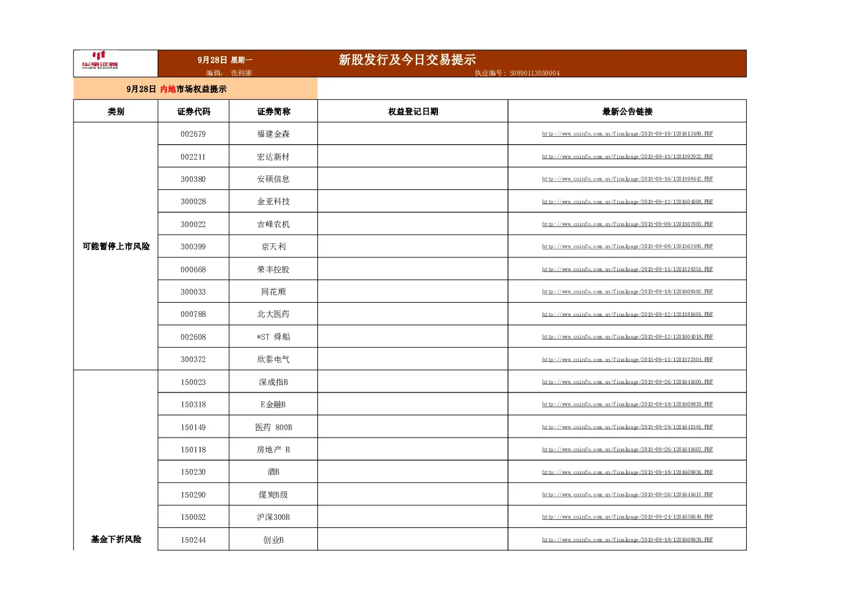Select the 内地市场权益提示 section heading

(x=176, y=89)
